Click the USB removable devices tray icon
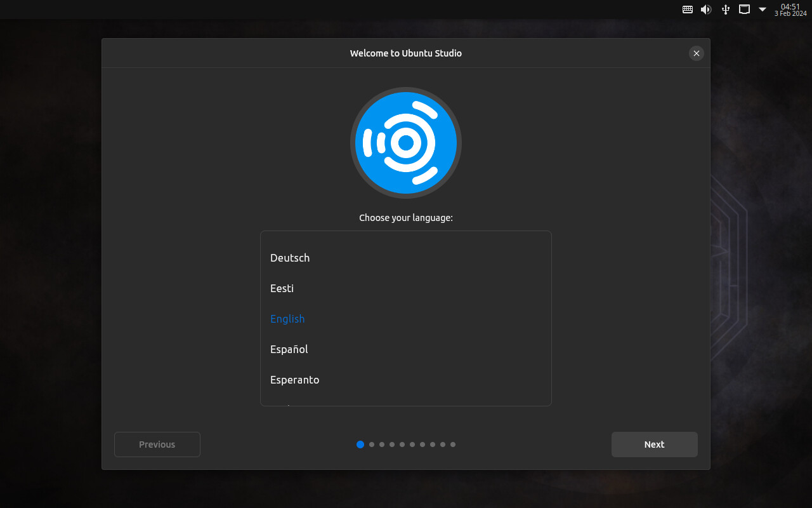812x508 pixels. [x=726, y=10]
